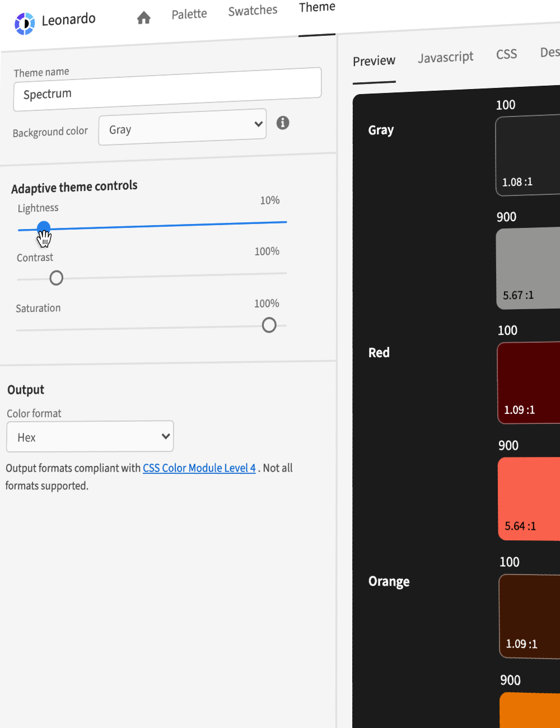Switch to the Swatches tab

click(x=253, y=11)
